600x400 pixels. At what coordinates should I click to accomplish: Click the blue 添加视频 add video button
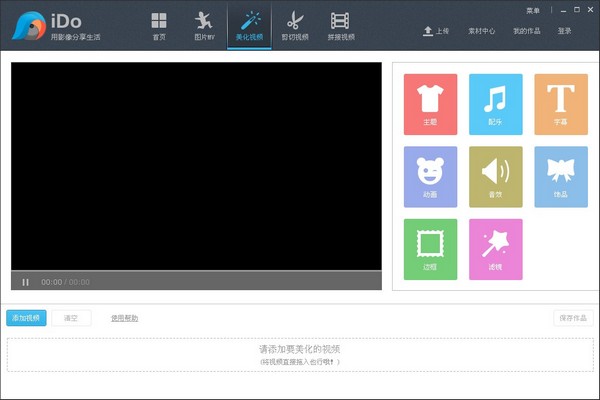pos(26,318)
